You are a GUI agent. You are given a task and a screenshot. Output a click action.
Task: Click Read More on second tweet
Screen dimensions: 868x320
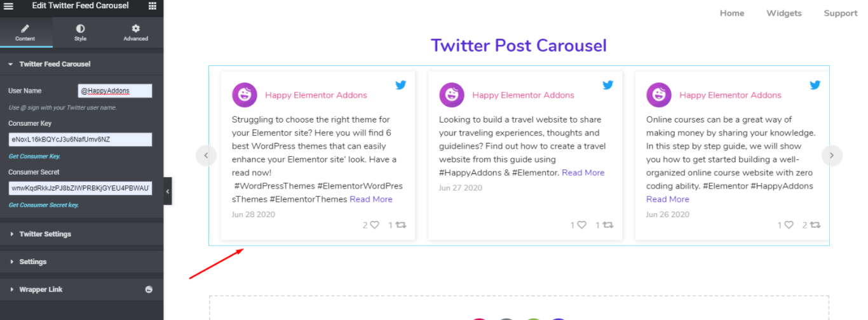(583, 173)
